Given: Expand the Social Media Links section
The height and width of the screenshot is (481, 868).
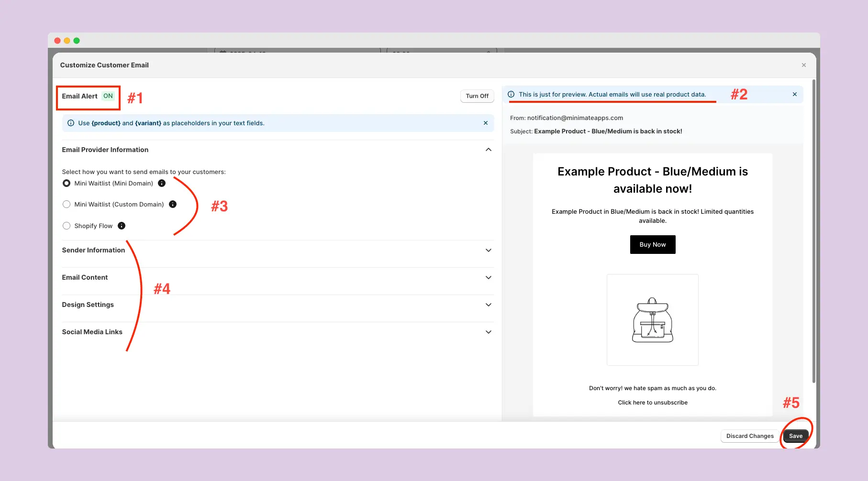Looking at the screenshot, I should click(x=488, y=332).
